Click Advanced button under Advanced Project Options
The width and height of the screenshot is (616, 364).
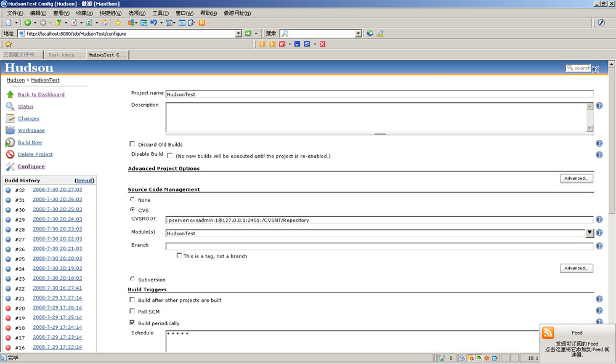(x=577, y=179)
